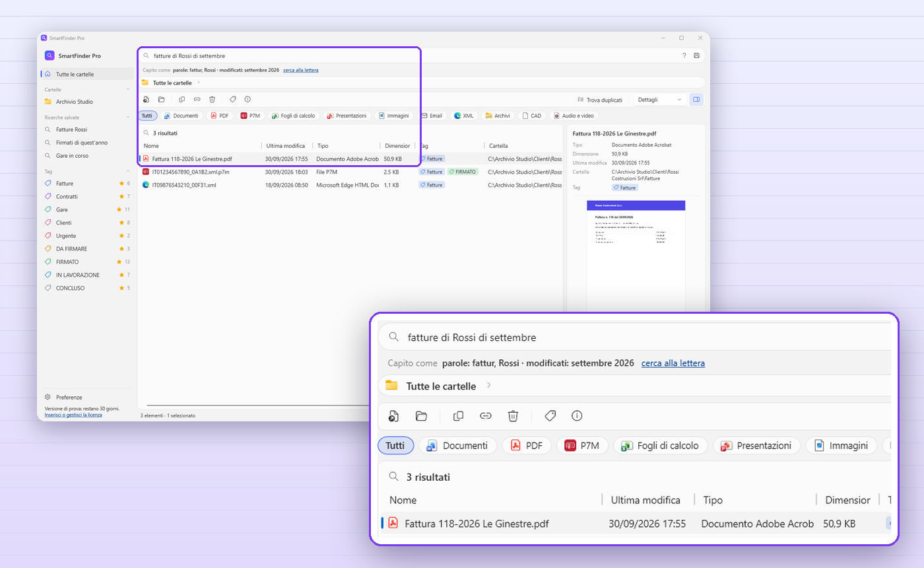Click the horizontal scrollbar under the results list

click(x=257, y=405)
